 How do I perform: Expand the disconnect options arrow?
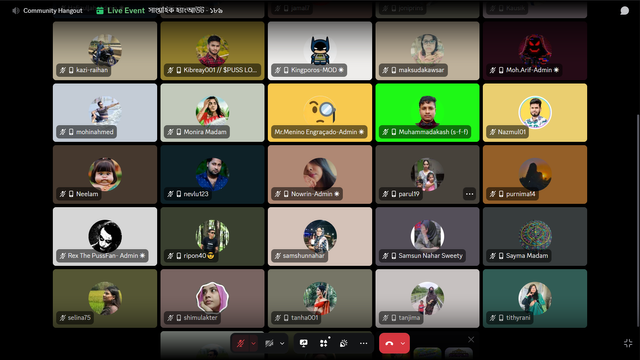pos(403,343)
